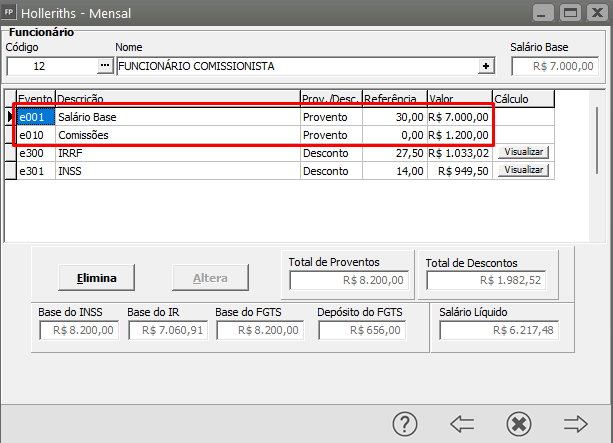Advance with the right arrow icon
The width and height of the screenshot is (613, 443).
click(575, 423)
